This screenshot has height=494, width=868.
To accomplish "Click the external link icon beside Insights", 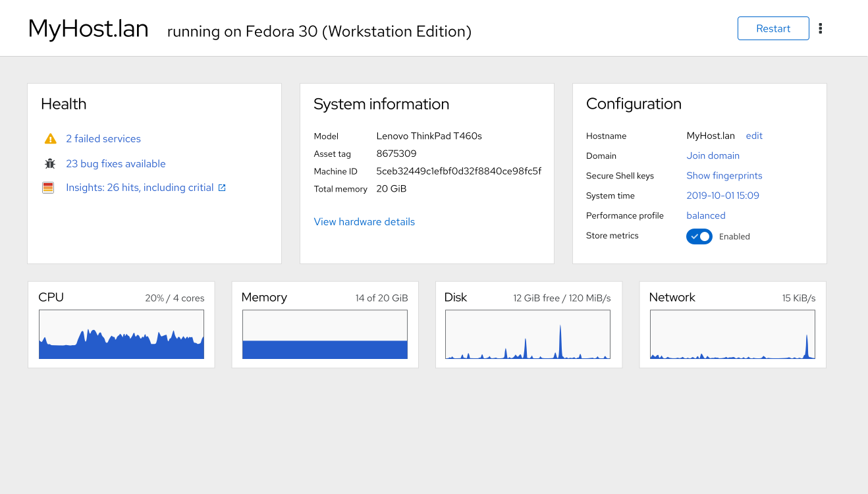I will pyautogui.click(x=222, y=188).
